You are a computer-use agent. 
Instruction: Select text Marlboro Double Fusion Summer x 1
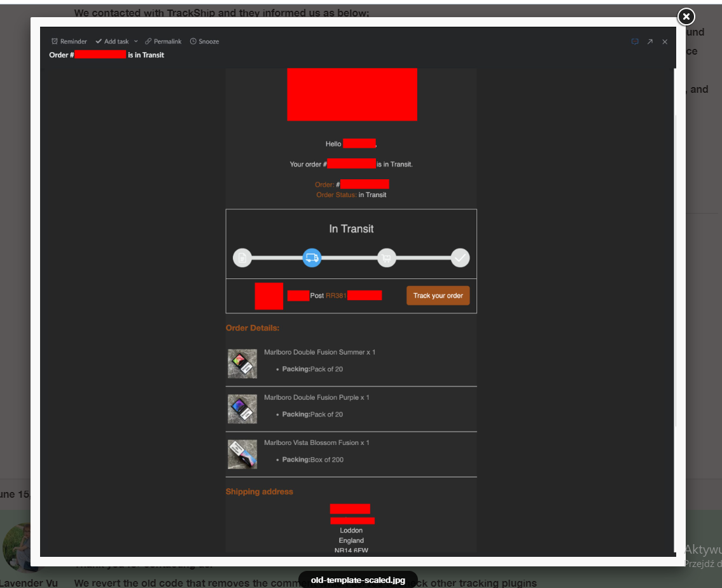319,352
